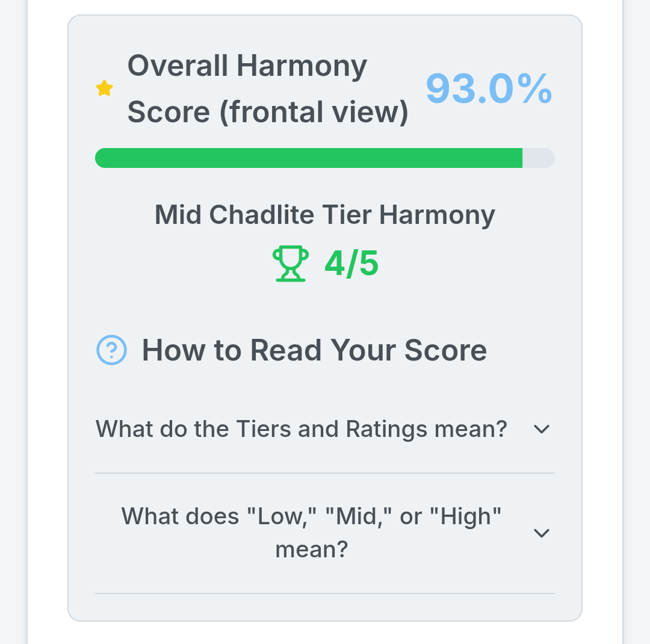Click the "Score (frontal view)" heading line
This screenshot has width=650, height=644.
[268, 113]
